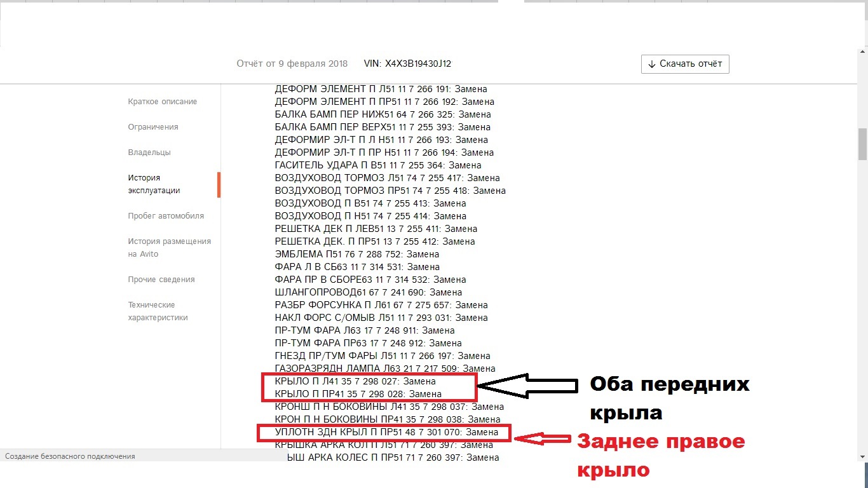868x488 pixels.
Task: Click the row ФАРА Л В СБ63
Action: pos(357,267)
